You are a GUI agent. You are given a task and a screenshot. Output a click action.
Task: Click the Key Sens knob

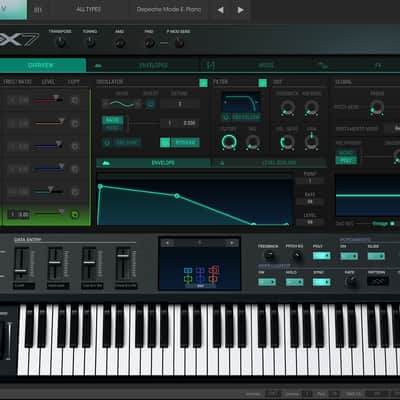311,109
